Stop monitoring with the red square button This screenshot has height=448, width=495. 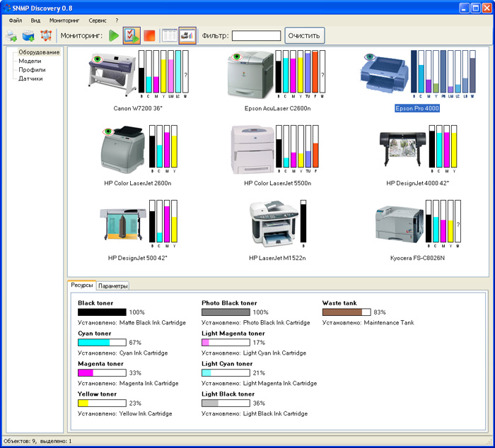click(149, 35)
